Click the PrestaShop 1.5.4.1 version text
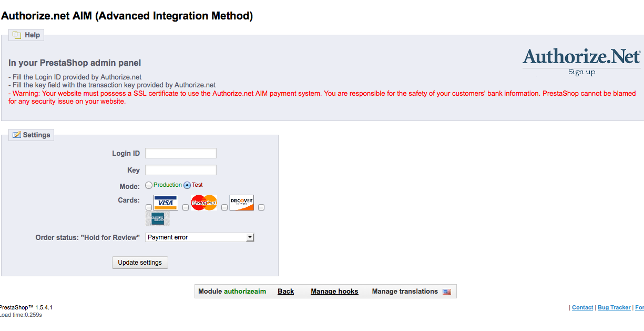 (26, 307)
